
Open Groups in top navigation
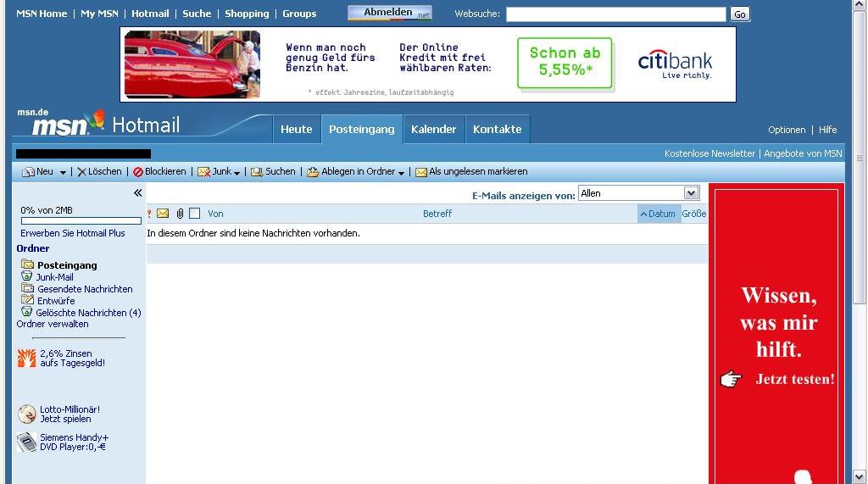(x=299, y=14)
